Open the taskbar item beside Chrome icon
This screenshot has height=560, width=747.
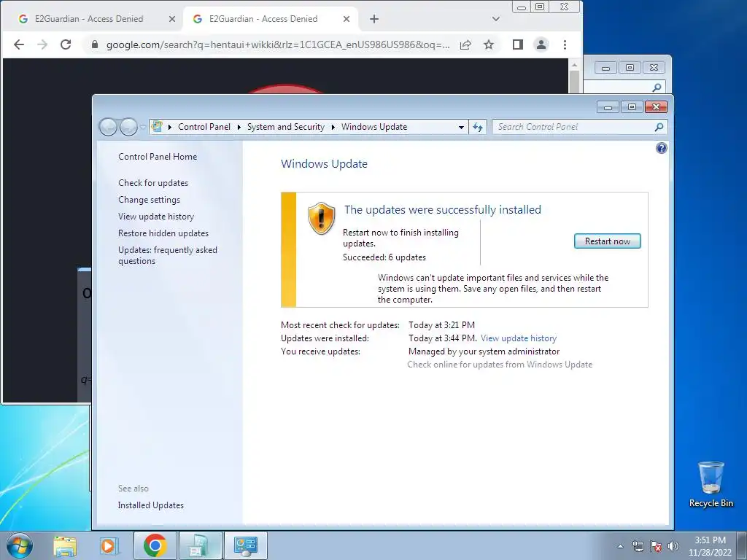pyautogui.click(x=200, y=545)
